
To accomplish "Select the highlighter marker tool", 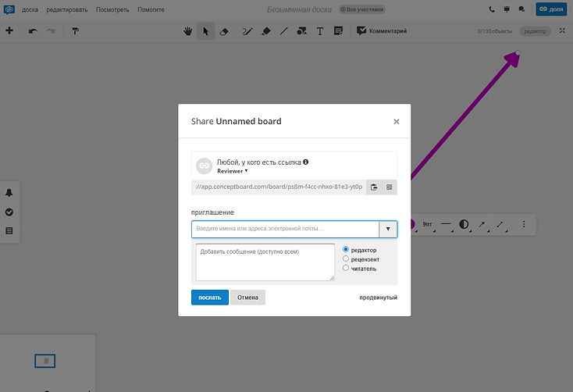I will (x=266, y=31).
